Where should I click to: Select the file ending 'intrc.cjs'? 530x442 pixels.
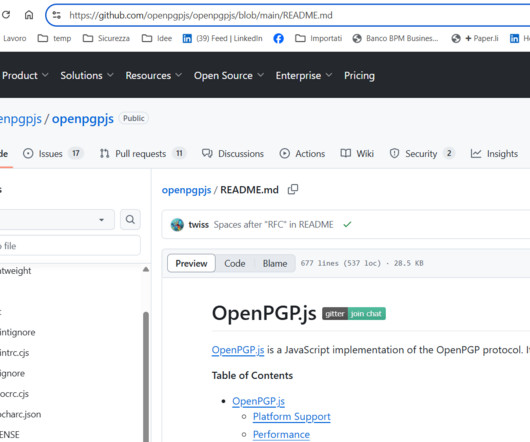pos(15,353)
